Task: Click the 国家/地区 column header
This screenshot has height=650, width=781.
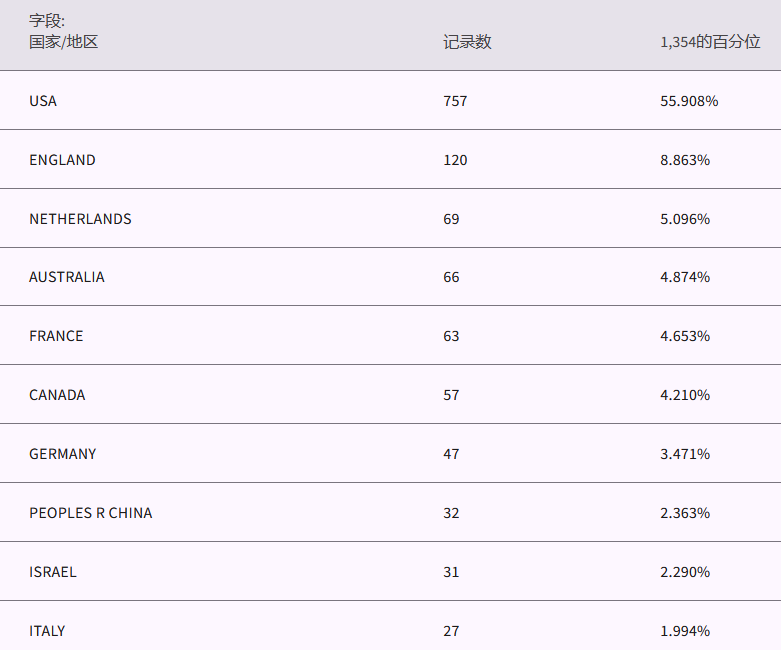Action: click(x=64, y=42)
